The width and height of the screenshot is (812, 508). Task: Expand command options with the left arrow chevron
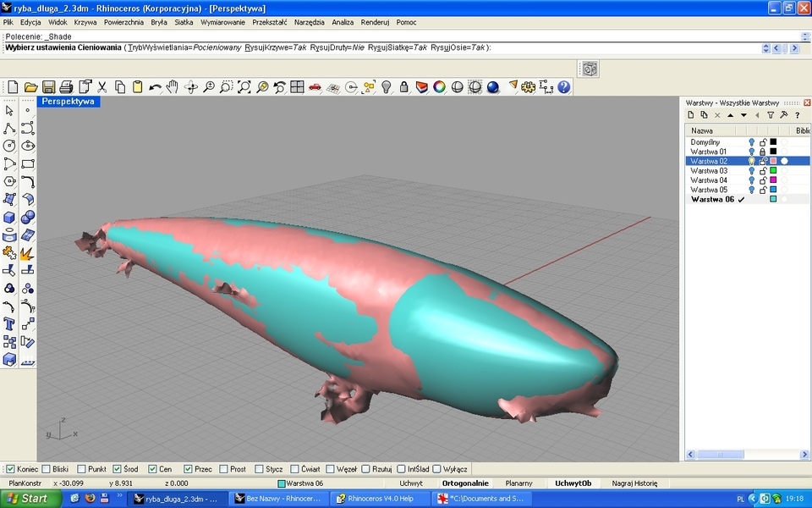point(758,115)
